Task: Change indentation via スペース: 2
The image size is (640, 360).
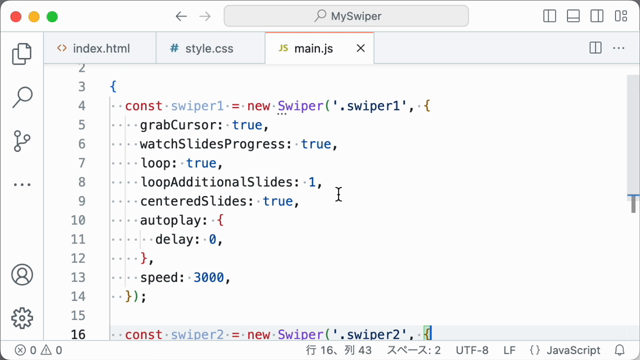Action: [x=413, y=350]
